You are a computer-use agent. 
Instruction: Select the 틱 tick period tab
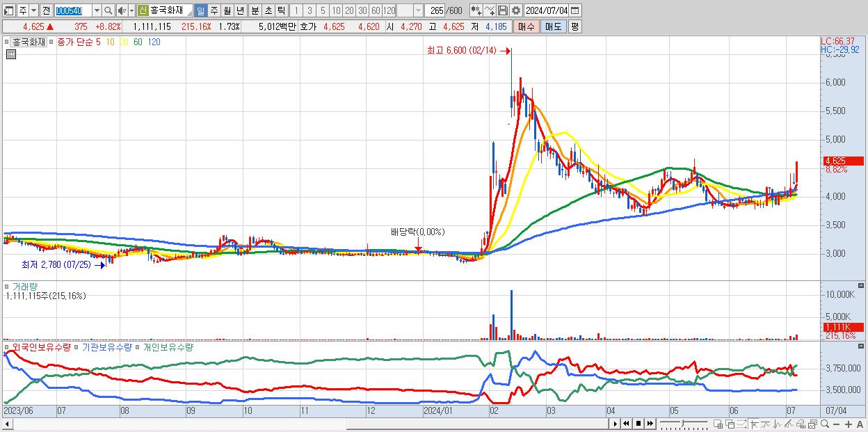click(x=281, y=11)
